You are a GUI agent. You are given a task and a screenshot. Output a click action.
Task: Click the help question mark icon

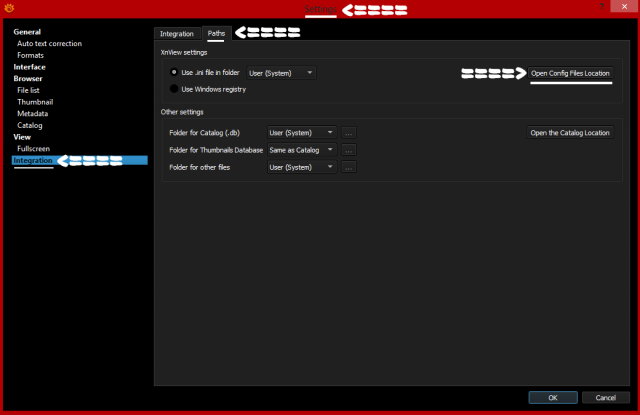point(602,6)
